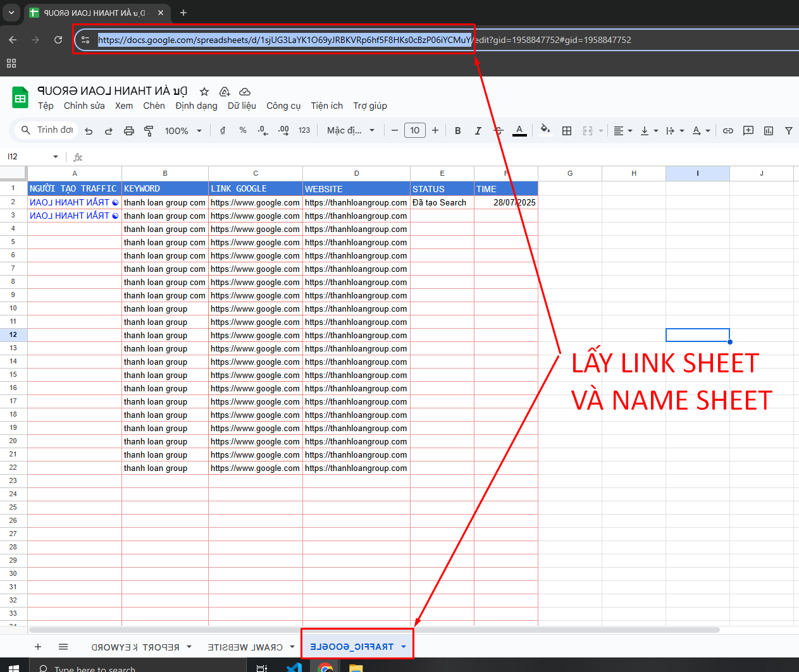799x672 pixels.
Task: Apply currency format with the đ icon
Action: click(x=223, y=130)
